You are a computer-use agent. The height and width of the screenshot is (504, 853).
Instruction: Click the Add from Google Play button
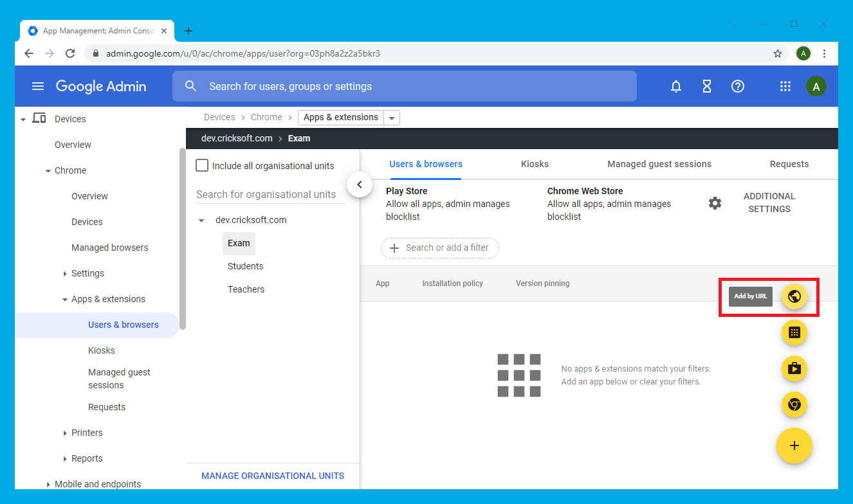click(794, 368)
